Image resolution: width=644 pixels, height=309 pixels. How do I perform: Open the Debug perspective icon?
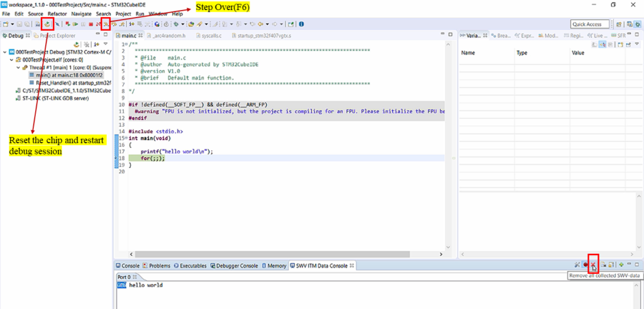(638, 24)
